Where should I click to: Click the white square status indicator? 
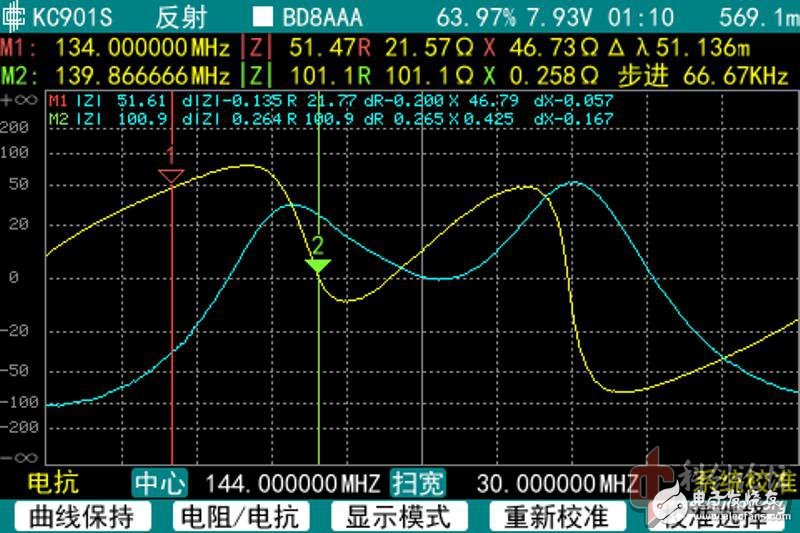tap(263, 17)
